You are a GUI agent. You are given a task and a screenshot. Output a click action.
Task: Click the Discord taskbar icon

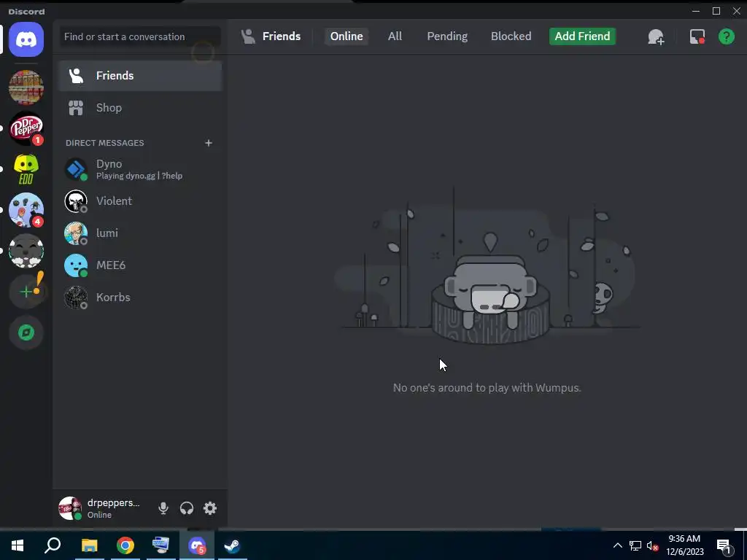tap(197, 545)
